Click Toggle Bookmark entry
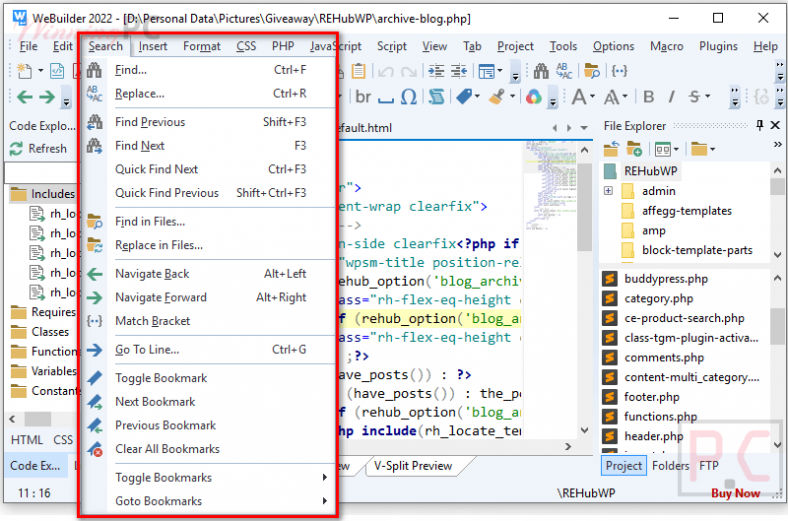 [x=209, y=378]
